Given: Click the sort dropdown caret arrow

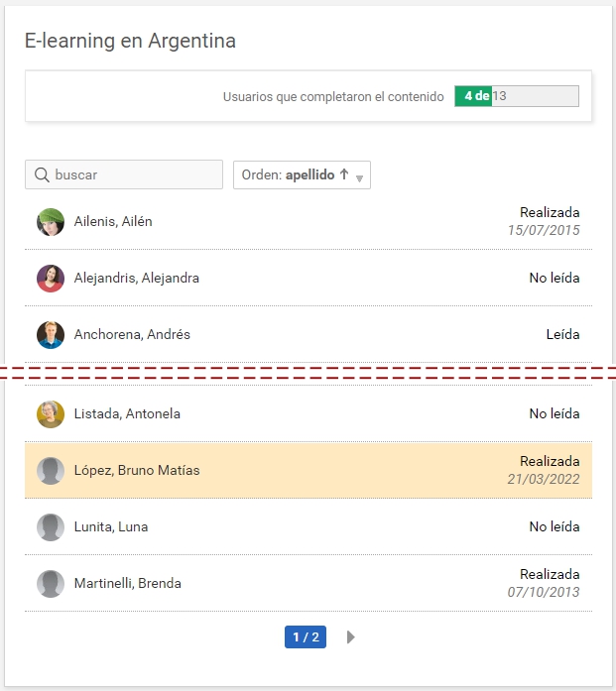Looking at the screenshot, I should (359, 178).
